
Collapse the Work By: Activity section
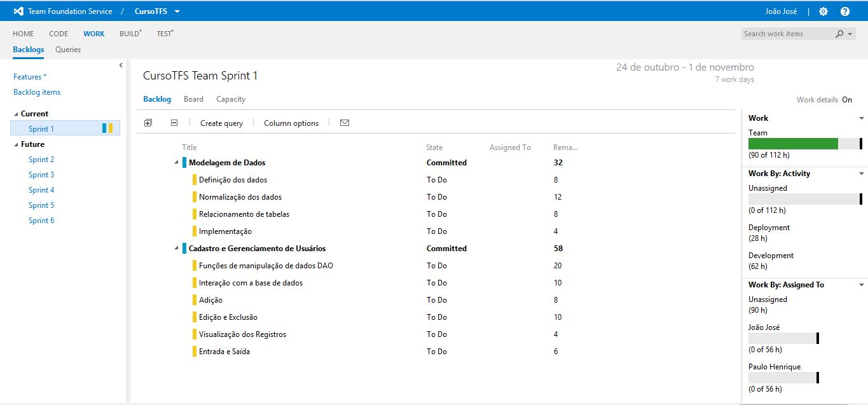pos(862,174)
